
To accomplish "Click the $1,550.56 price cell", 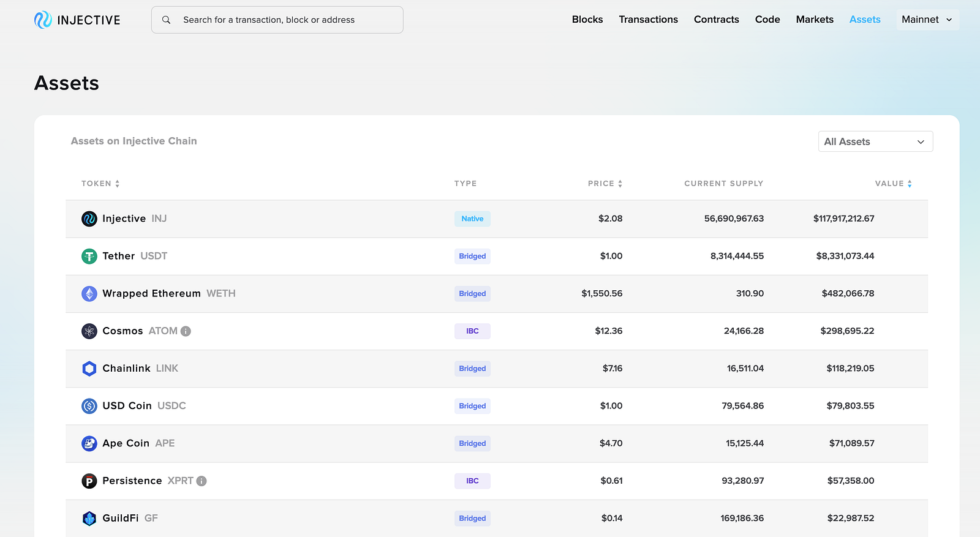I will [602, 294].
